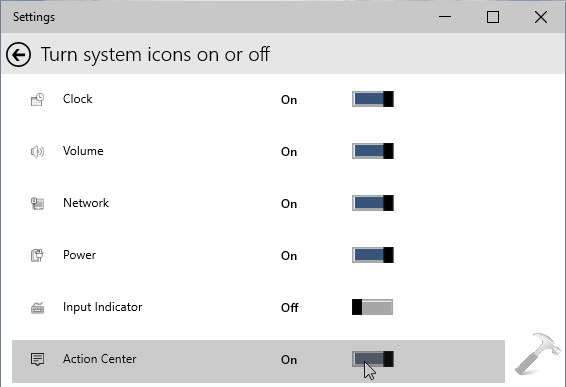Maximize the Settings window
The height and width of the screenshot is (387, 566).
[493, 17]
